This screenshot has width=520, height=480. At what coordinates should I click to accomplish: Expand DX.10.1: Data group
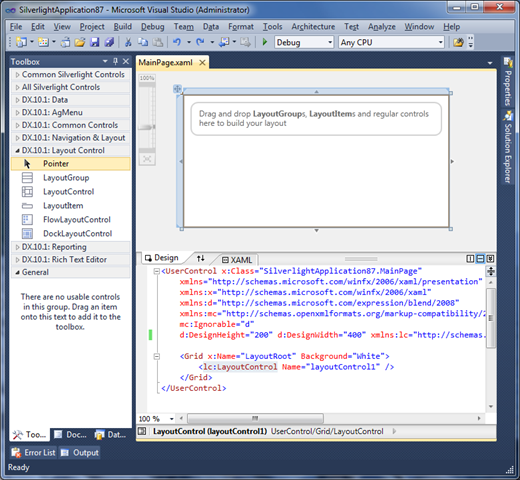(17, 100)
